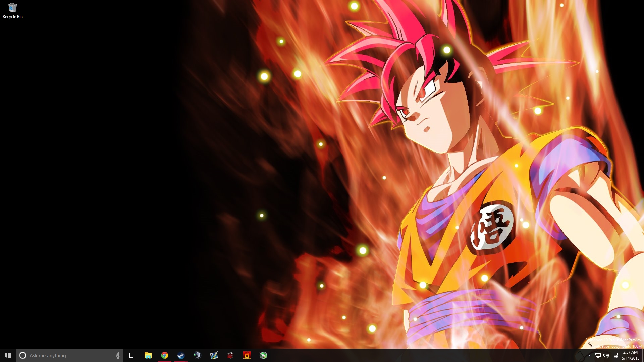Open the Action Center notifications icon
644x362 pixels.
(614, 355)
